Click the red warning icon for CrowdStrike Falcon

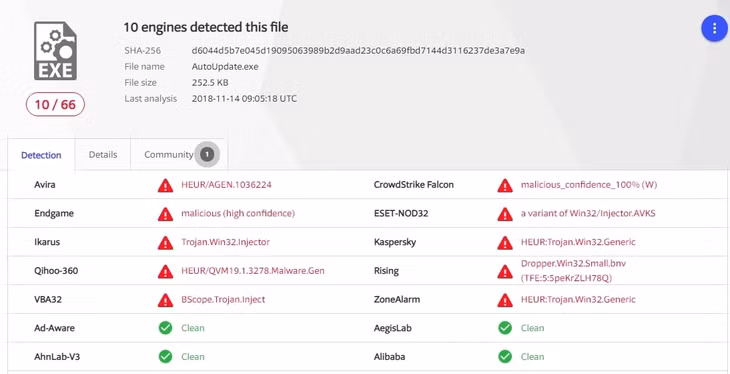(505, 185)
